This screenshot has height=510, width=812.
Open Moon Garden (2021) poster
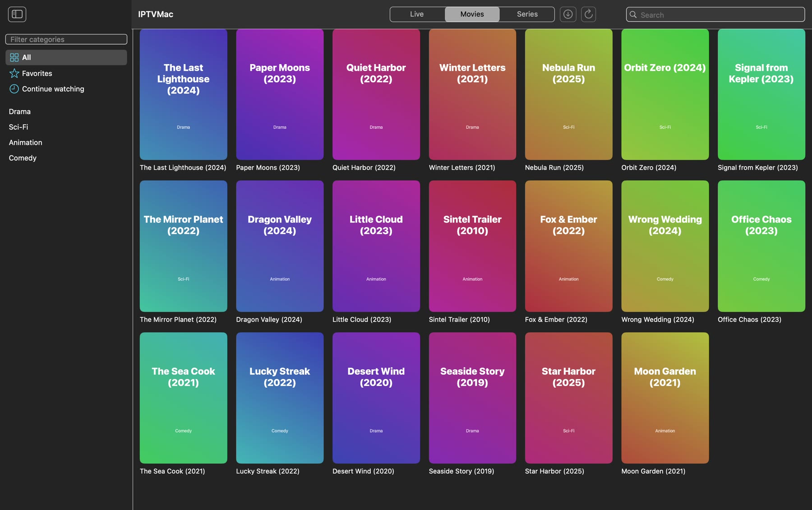click(665, 398)
